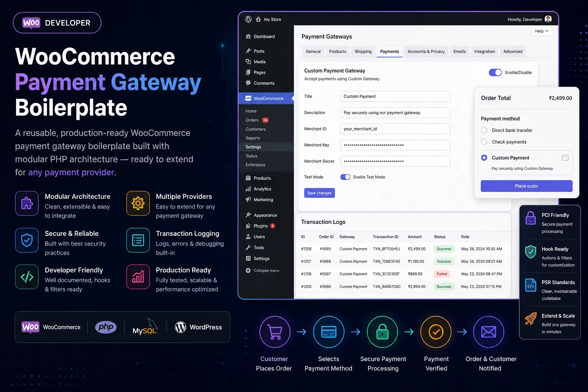
Task: Open Orders submenu with 24 badge
Action: coord(257,120)
